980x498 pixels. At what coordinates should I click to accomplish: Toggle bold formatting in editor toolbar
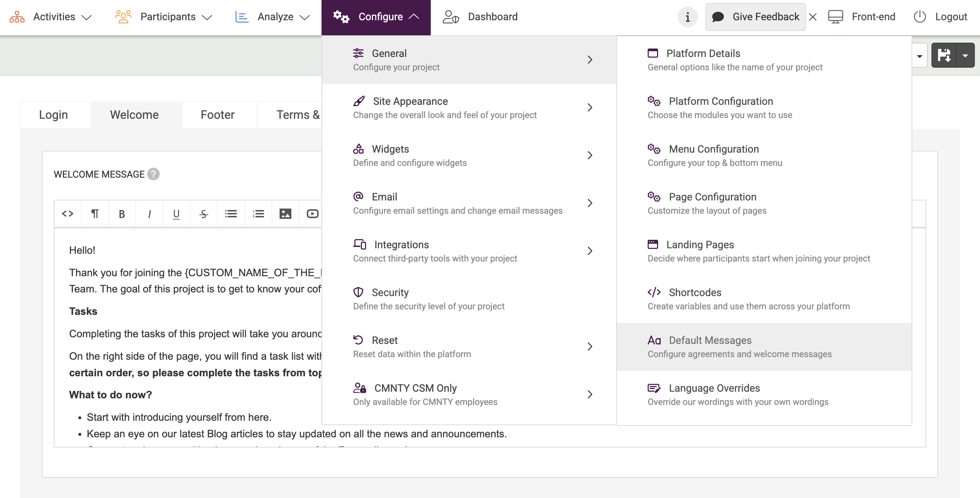(x=122, y=214)
